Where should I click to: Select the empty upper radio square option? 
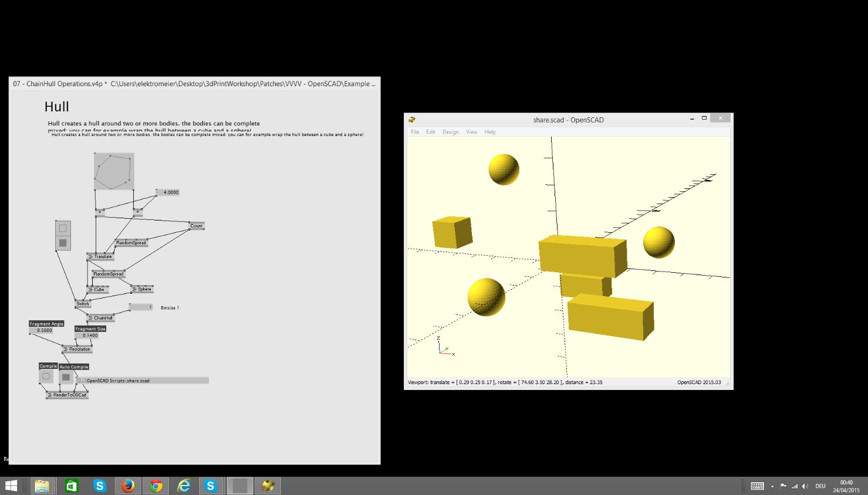[x=63, y=228]
